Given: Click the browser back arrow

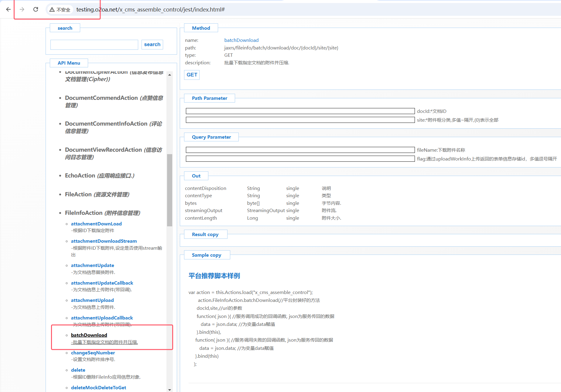Looking at the screenshot, I should [x=9, y=9].
